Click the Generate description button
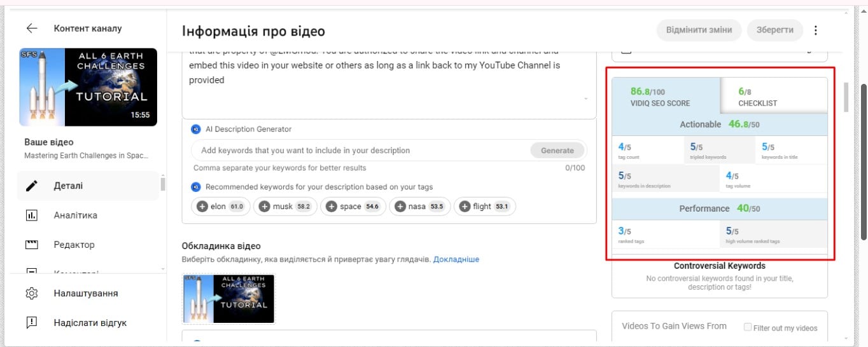This screenshot has width=868, height=347. [557, 151]
